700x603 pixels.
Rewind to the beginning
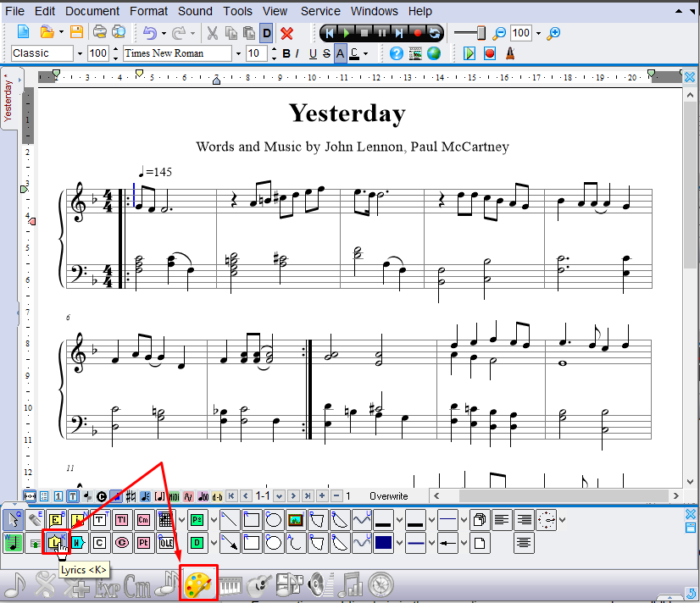(x=329, y=33)
